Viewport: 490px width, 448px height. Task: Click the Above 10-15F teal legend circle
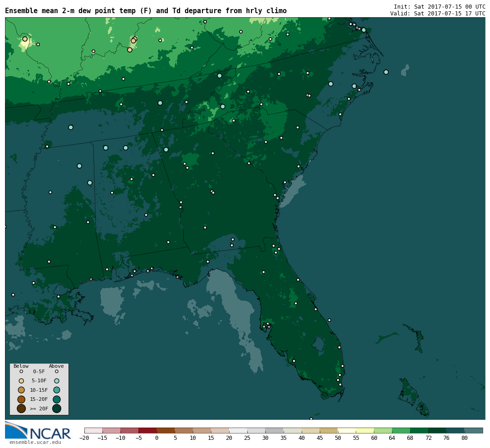pyautogui.click(x=57, y=390)
